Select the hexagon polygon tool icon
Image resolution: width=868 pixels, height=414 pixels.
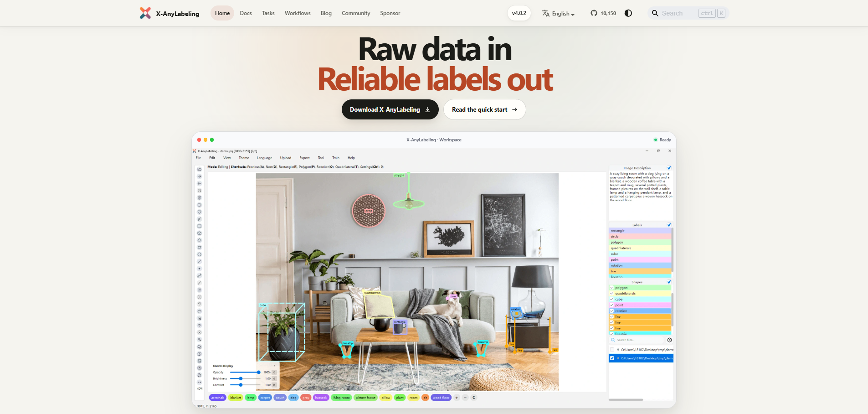point(199,205)
